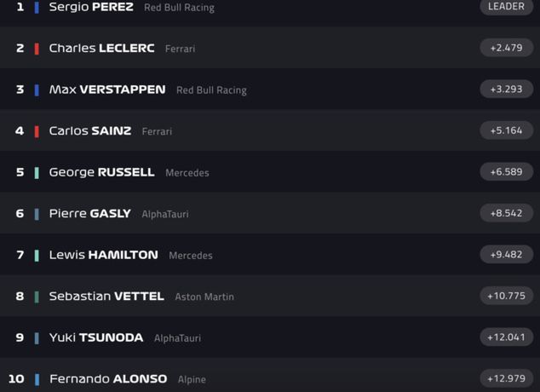Click the +12.979 gap for Fernando Alonso
This screenshot has width=540, height=392.
click(x=506, y=378)
